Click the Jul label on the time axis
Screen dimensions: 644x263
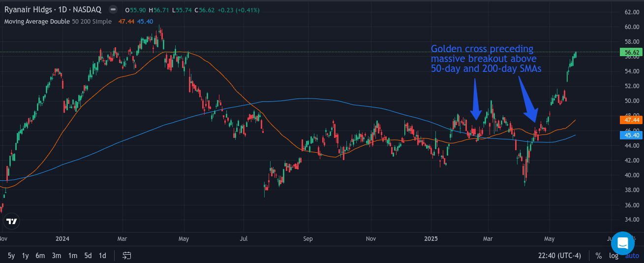244,239
